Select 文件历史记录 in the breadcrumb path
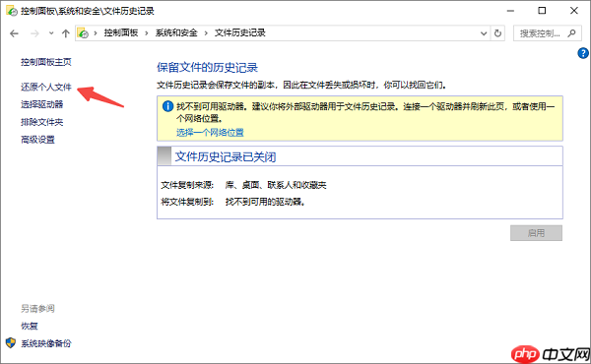Screen dimensions: 591x364 coord(240,33)
